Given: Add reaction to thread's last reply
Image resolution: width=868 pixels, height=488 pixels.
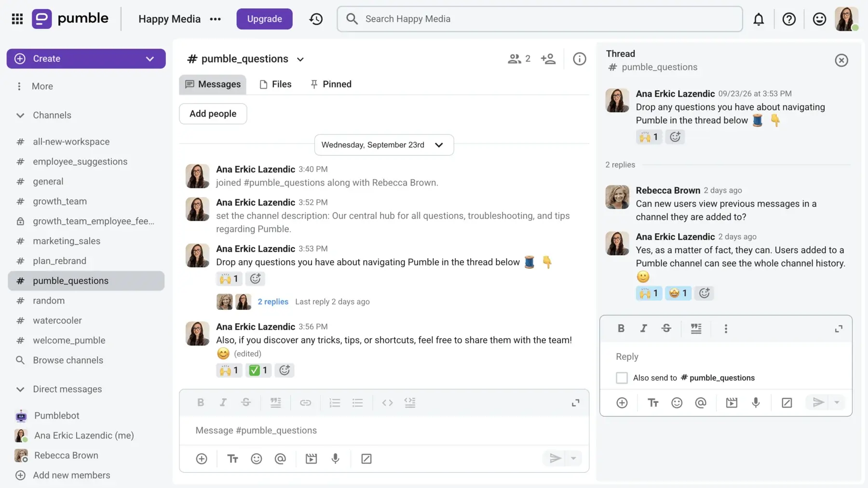Looking at the screenshot, I should 705,293.
